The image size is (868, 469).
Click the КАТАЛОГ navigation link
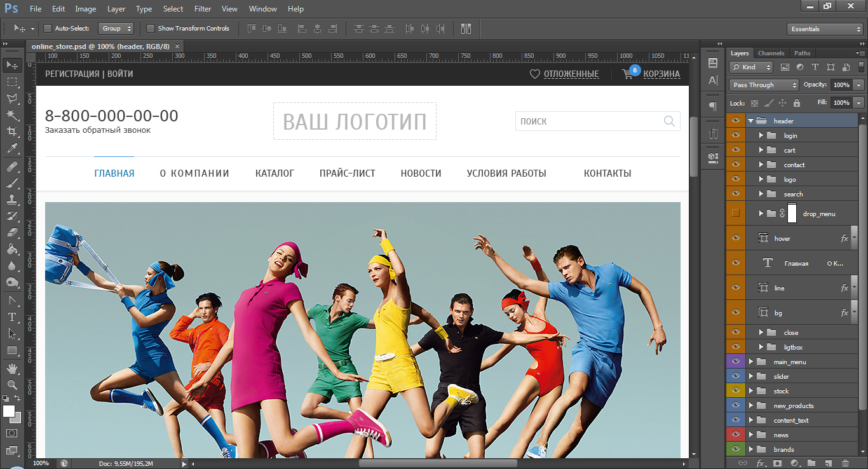tap(275, 173)
